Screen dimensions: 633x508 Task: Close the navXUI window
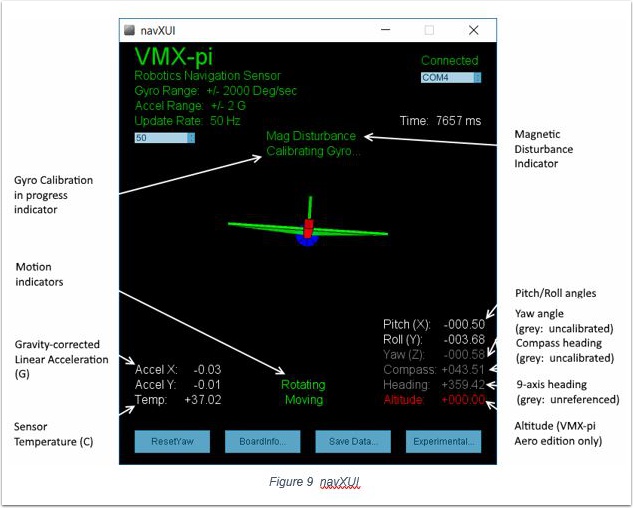[x=474, y=30]
